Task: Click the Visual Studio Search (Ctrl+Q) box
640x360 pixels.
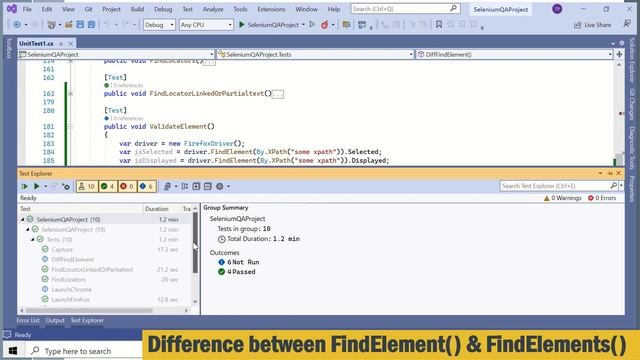Action: coord(405,9)
